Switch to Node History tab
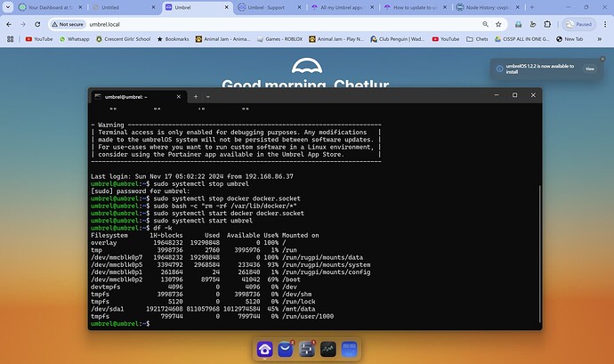The width and height of the screenshot is (614, 364). tap(489, 7)
